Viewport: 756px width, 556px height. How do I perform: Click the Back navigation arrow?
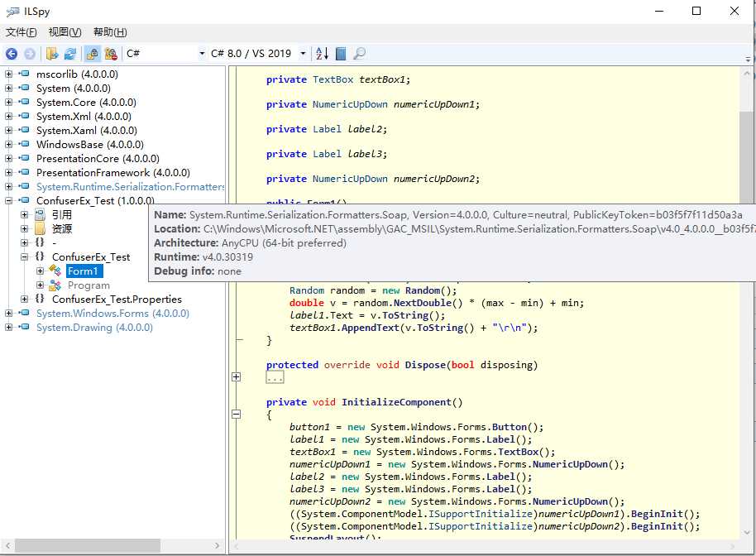12,54
